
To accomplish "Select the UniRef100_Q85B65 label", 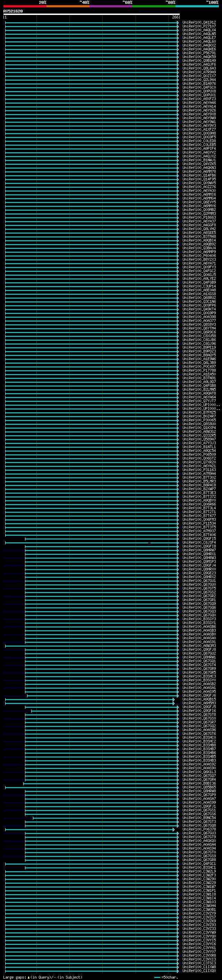I will point(199,787).
